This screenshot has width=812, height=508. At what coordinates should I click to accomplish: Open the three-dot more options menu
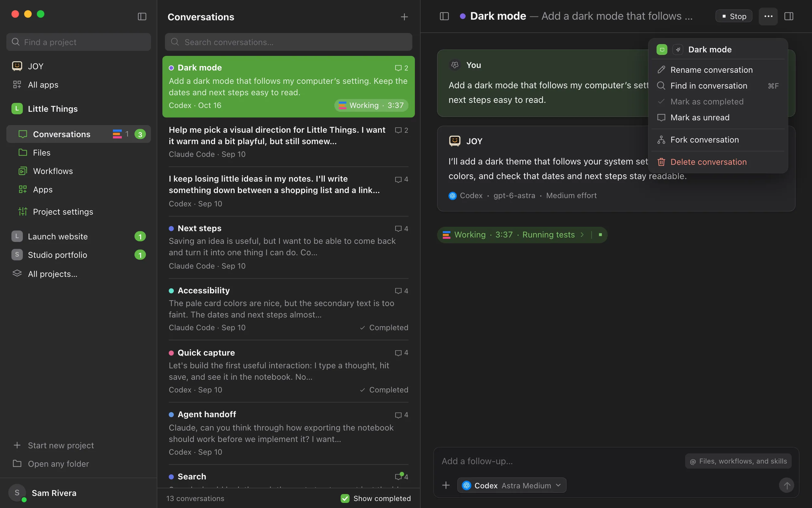coord(768,16)
